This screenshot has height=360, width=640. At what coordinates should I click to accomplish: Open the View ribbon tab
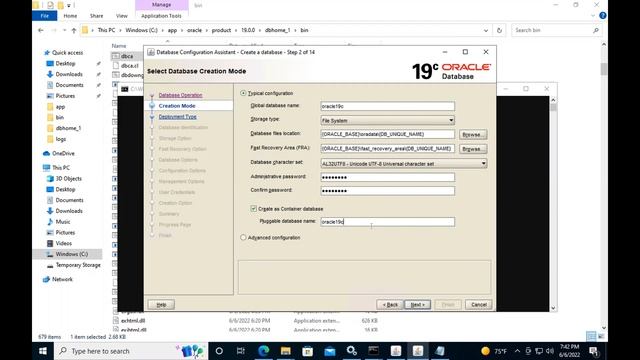pos(122,16)
